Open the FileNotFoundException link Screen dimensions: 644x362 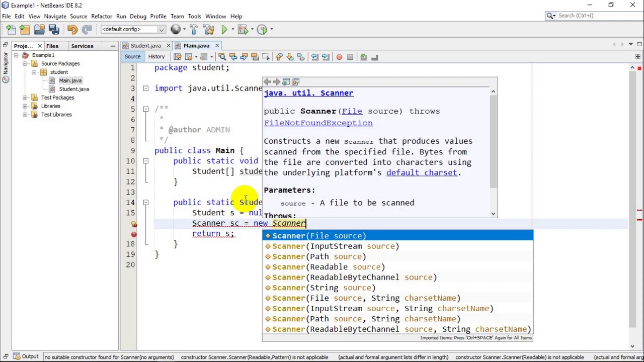tap(318, 123)
